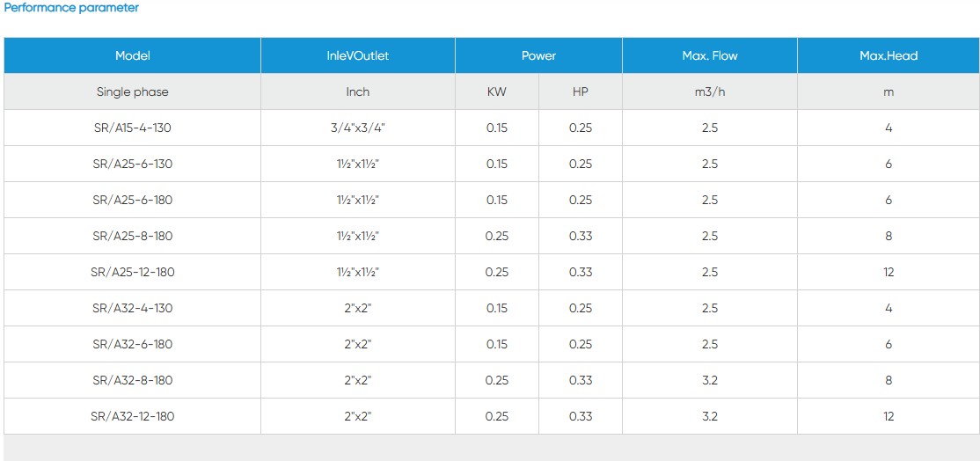
Task: Select the SR/A25-6-130 model cell
Action: click(x=133, y=164)
